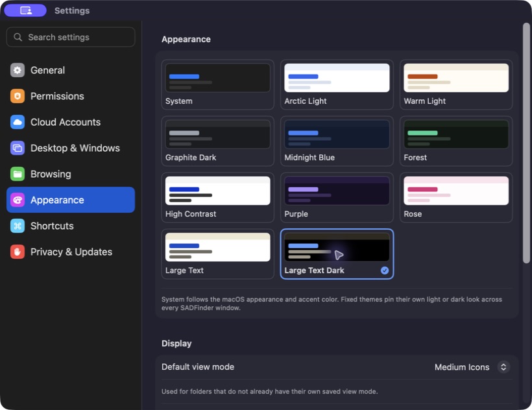Select the System theme card
This screenshot has height=410, width=532.
tap(217, 84)
